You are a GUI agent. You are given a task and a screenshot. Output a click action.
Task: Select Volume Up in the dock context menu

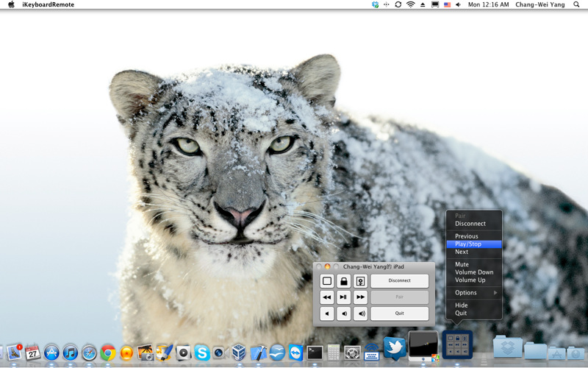tap(474, 280)
